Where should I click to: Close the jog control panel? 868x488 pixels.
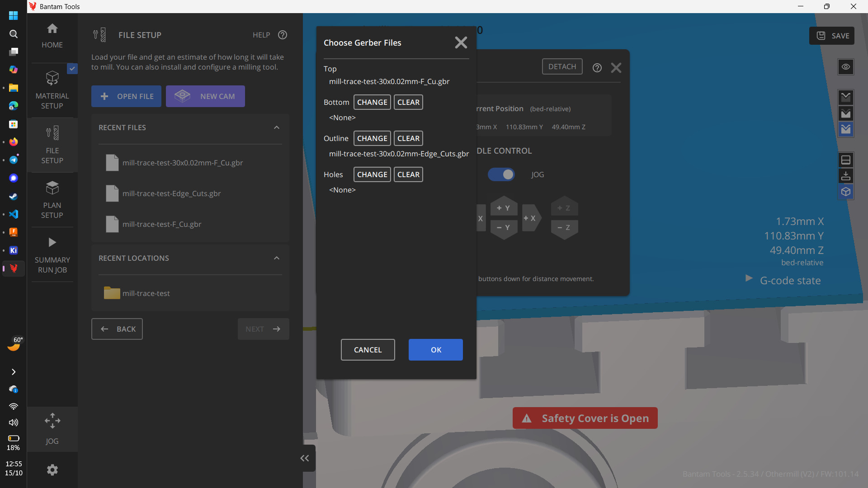pos(616,68)
